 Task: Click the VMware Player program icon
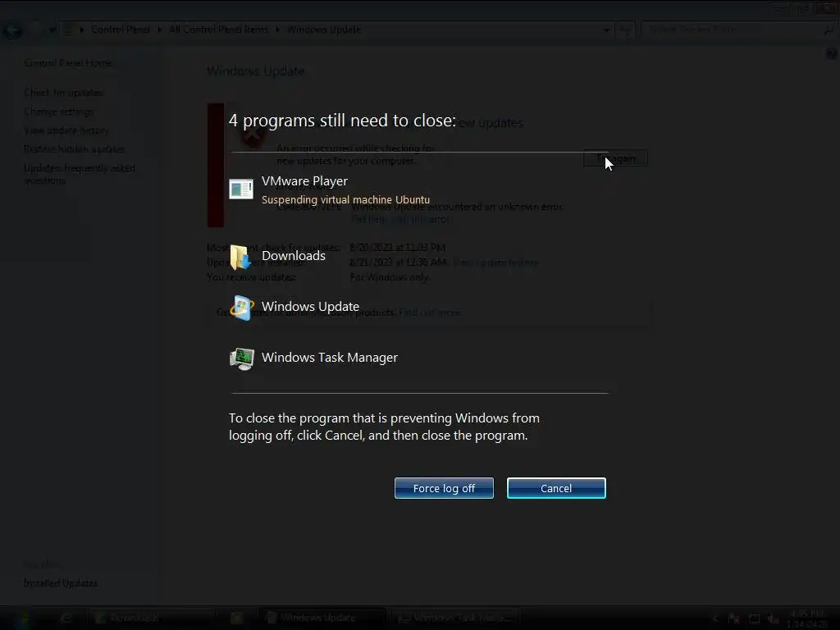coord(241,189)
